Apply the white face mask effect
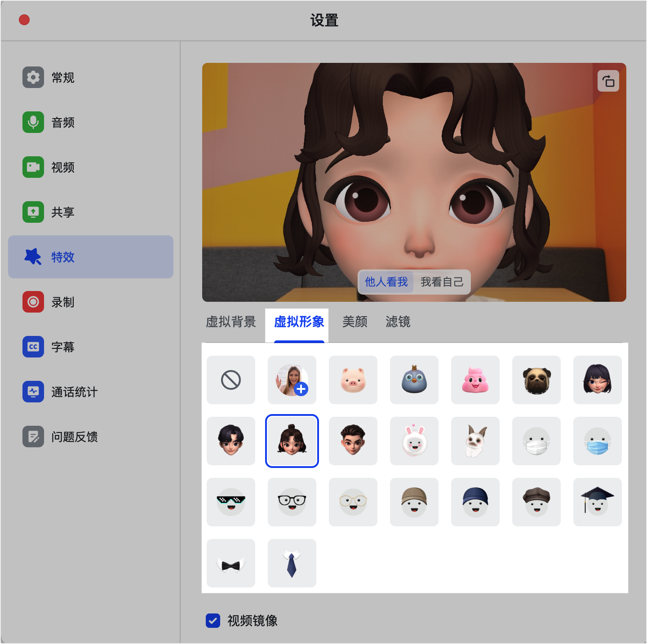This screenshot has width=647, height=644. click(x=536, y=441)
